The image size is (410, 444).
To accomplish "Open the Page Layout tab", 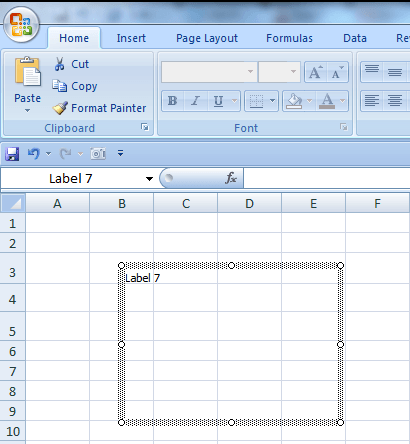I will coord(207,38).
